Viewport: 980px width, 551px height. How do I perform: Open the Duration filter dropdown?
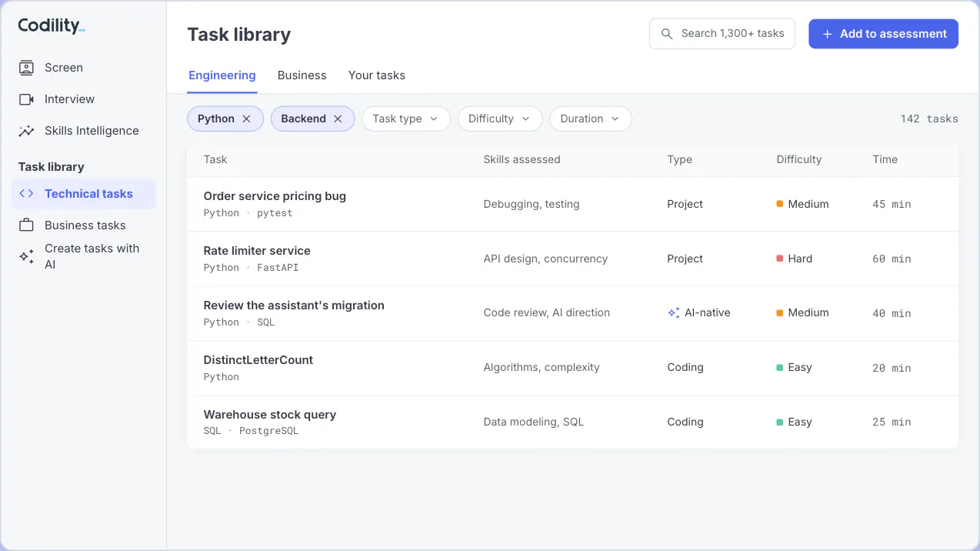click(591, 119)
